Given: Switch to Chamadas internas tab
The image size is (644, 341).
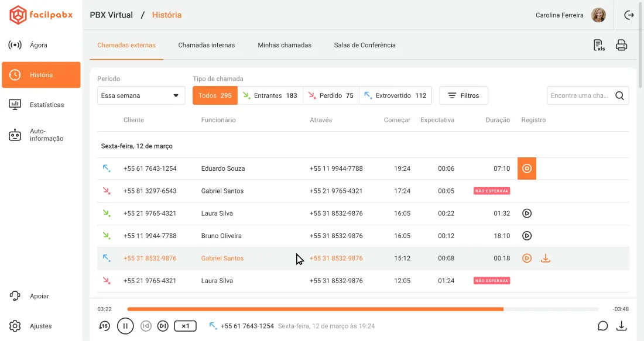Looking at the screenshot, I should 207,45.
